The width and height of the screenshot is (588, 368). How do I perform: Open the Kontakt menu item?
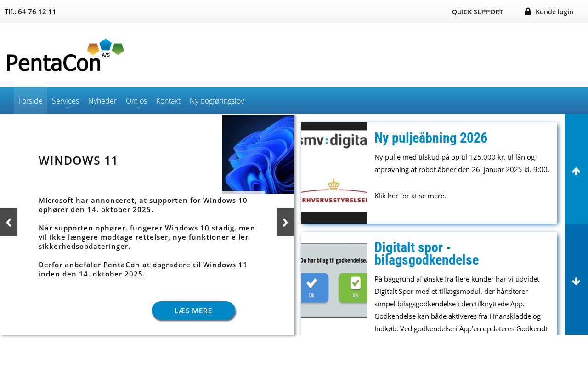coord(168,101)
